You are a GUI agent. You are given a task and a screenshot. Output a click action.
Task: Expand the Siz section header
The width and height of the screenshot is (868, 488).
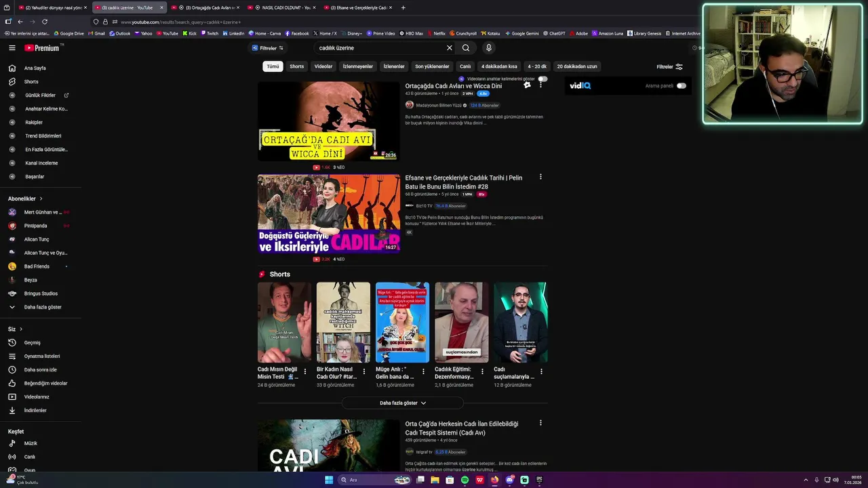pyautogui.click(x=15, y=329)
